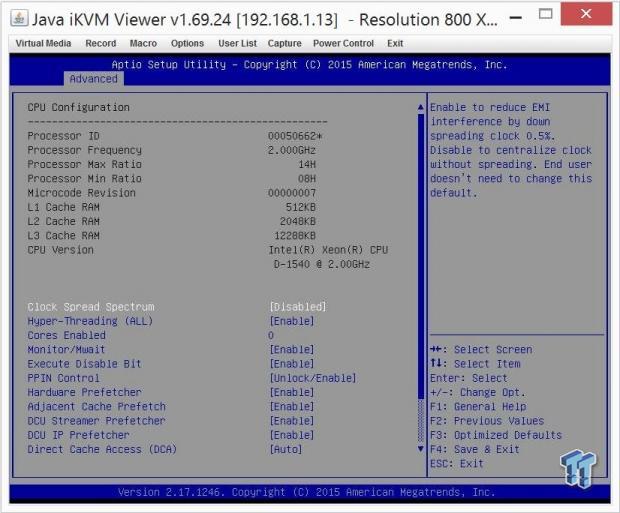This screenshot has width=620, height=513.
Task: Open the Capture menu
Action: [x=284, y=43]
